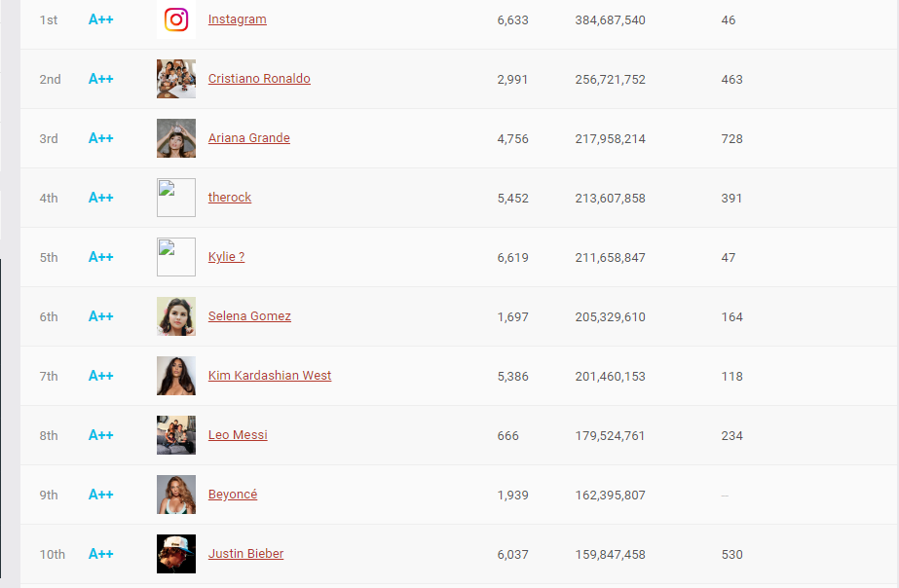Click Kim Kardashian West's profile photo
This screenshot has height=588, width=899.
tap(176, 376)
